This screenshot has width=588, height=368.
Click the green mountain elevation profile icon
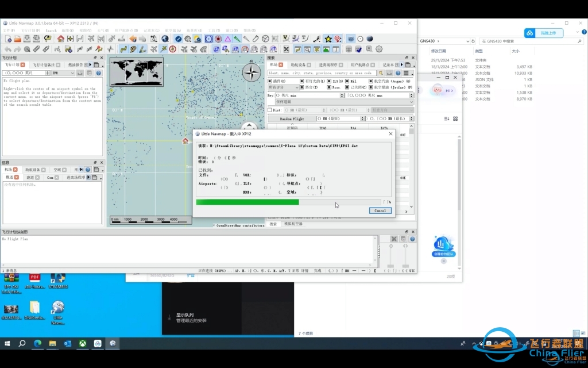coord(326,49)
